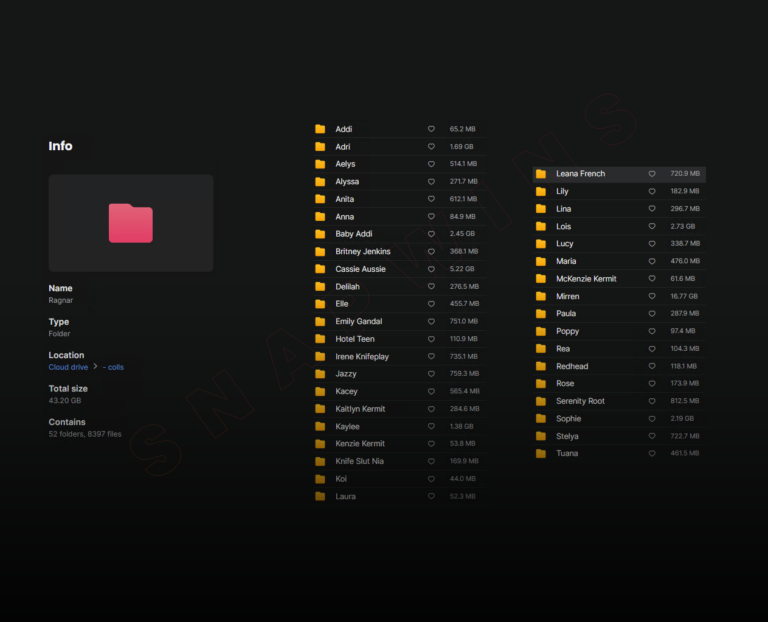
Task: Favorite the Adri folder with its heart
Action: [431, 147]
